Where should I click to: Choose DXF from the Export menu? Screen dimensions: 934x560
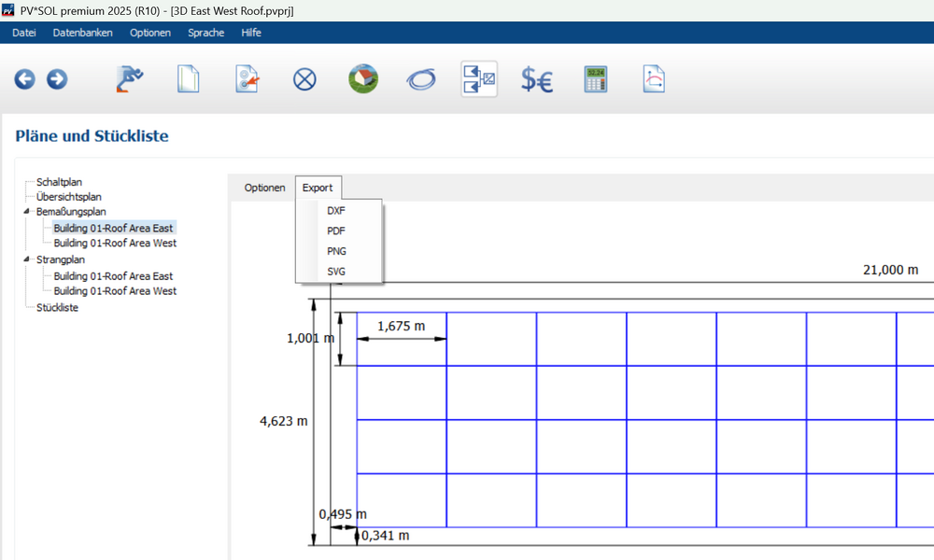(336, 210)
